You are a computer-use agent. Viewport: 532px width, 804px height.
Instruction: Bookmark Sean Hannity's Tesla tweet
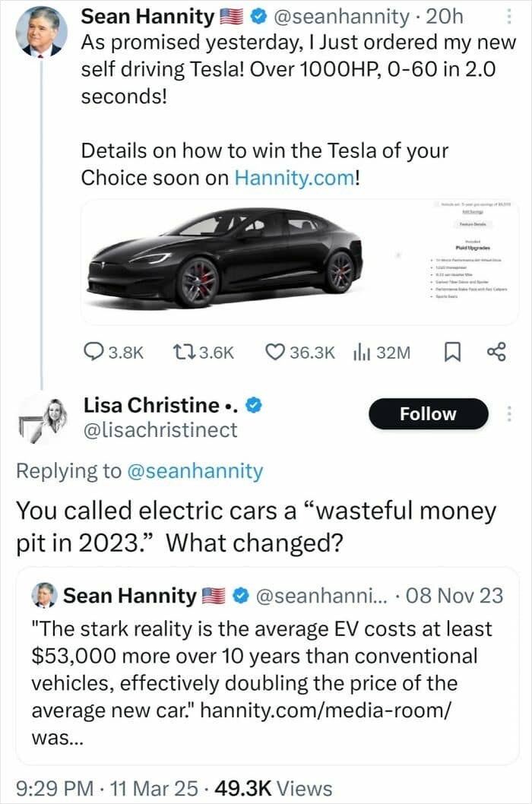tap(449, 352)
